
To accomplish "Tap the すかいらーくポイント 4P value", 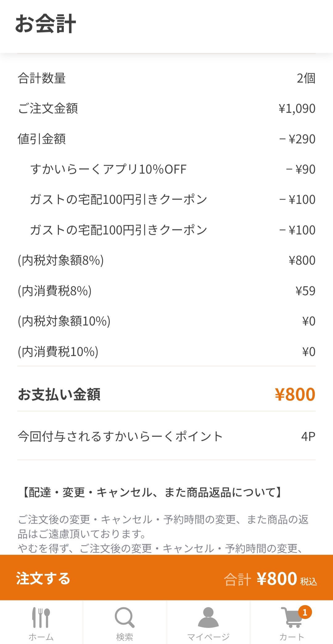I will pos(308,437).
